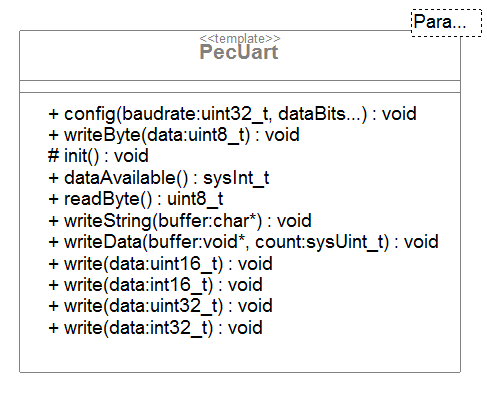Select the writeData(buffer:void*, count) operation

pos(243,242)
